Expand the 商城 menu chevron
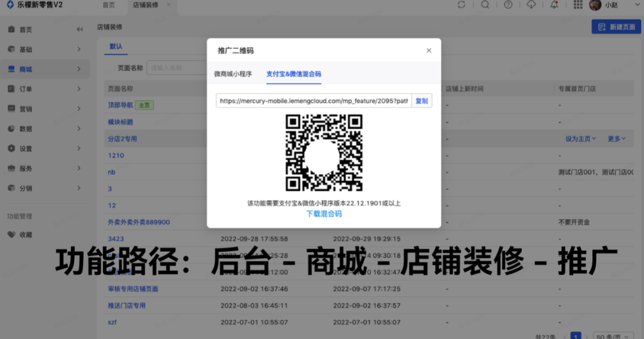The height and width of the screenshot is (339, 644). coord(79,69)
